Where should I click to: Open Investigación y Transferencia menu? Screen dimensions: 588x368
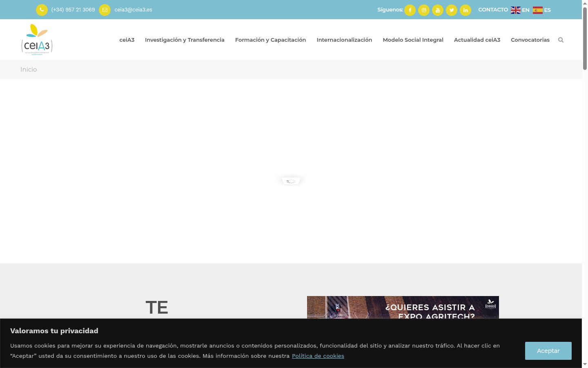[x=185, y=40]
